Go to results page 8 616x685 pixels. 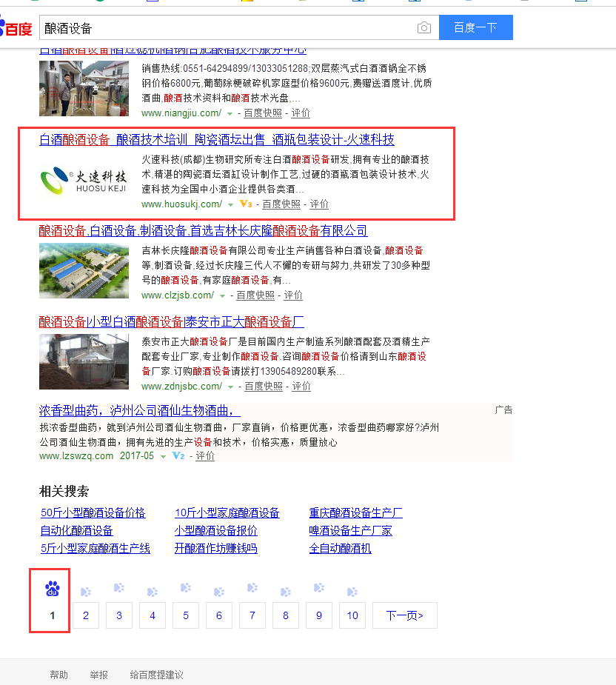pyautogui.click(x=286, y=615)
